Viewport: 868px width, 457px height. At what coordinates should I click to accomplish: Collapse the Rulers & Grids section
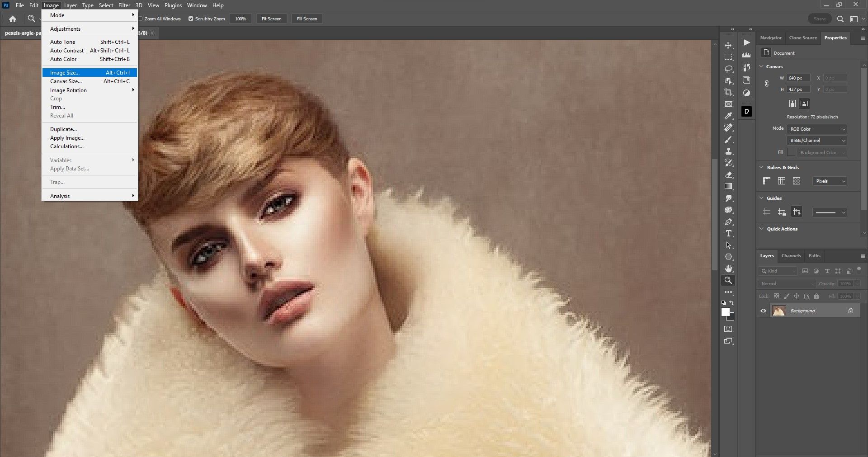click(761, 167)
